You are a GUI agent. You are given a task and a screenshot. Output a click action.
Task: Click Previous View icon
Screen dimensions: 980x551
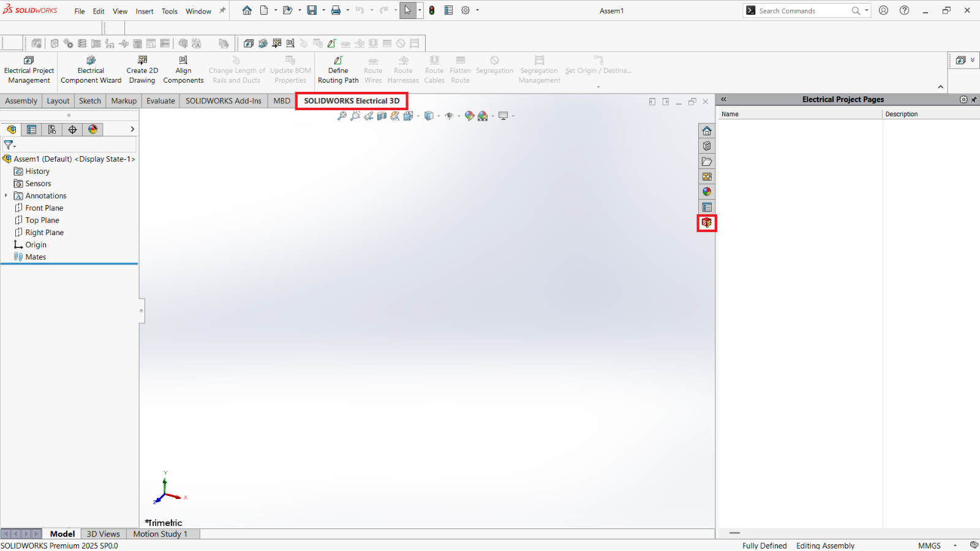point(369,116)
